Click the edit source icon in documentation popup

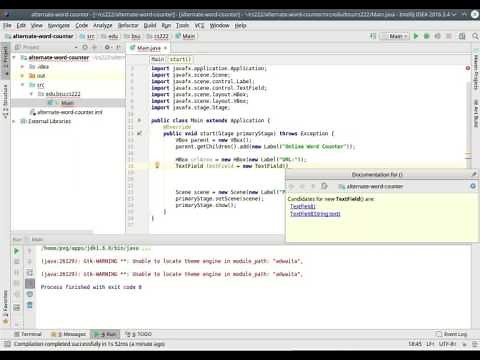(x=324, y=186)
